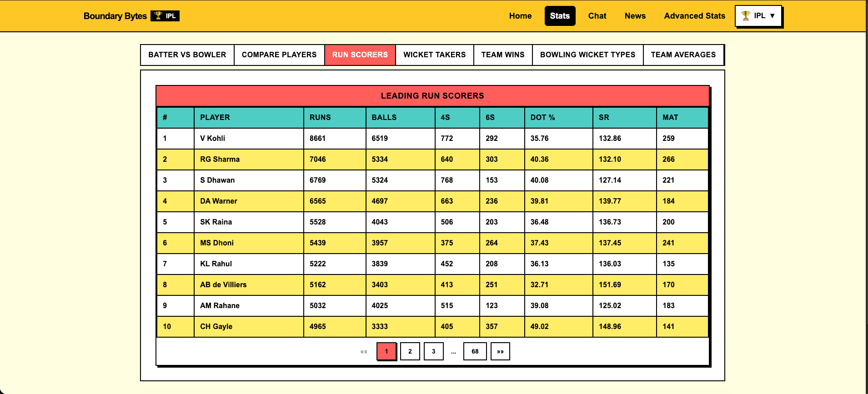Open Advanced Stats from the navbar
This screenshot has height=394, width=868.
[x=694, y=16]
